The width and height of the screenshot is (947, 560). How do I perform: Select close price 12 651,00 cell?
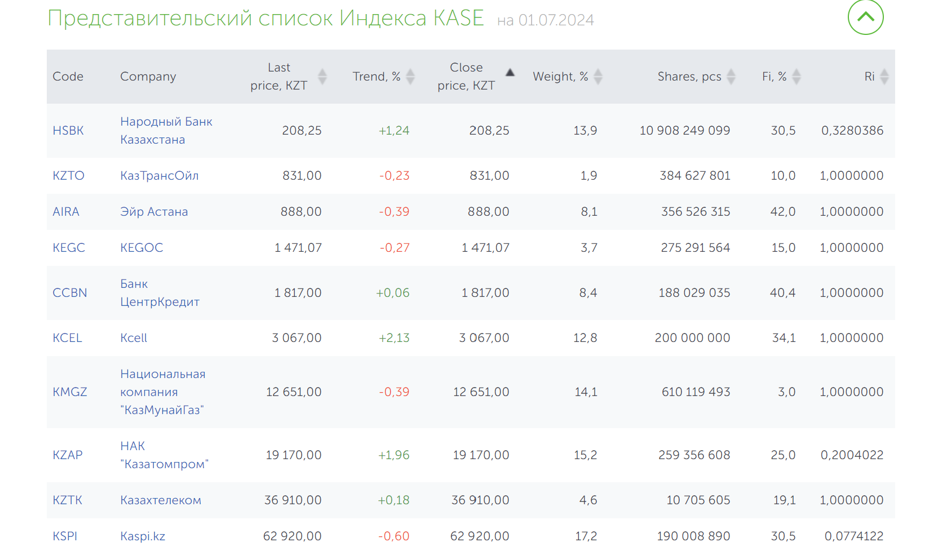point(481,392)
